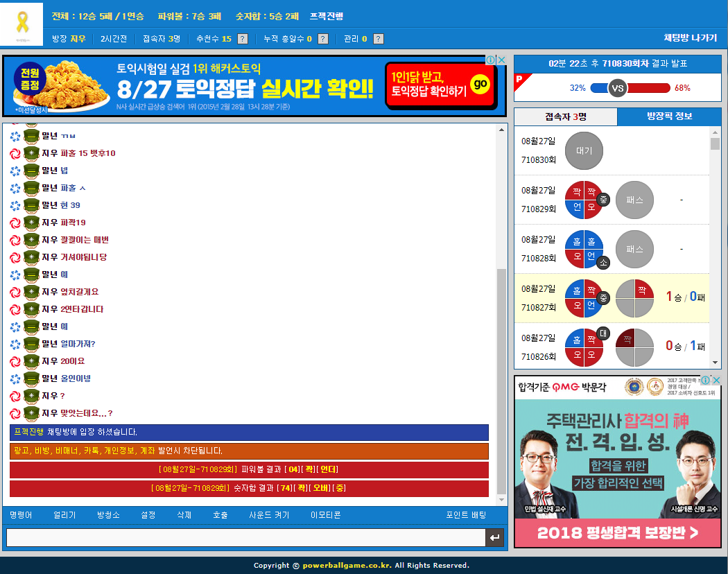Click result circle for round 710828
The width and height of the screenshot is (728, 574).
(x=584, y=249)
